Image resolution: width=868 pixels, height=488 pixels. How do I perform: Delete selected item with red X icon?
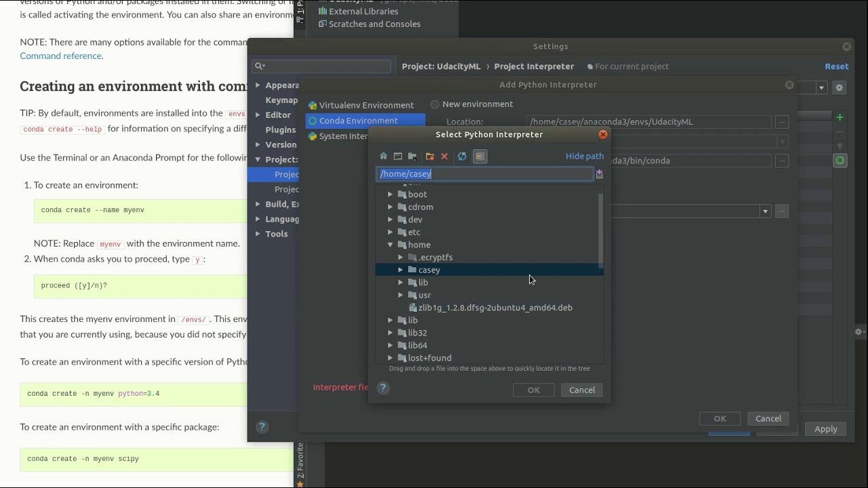point(444,157)
